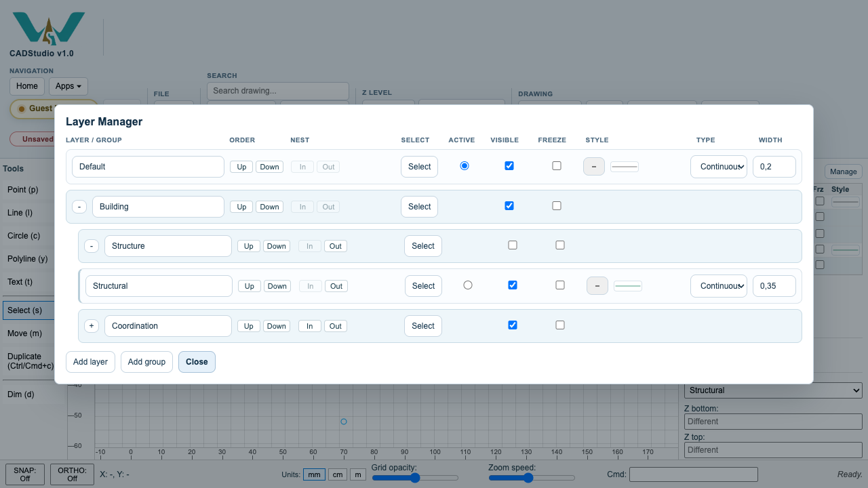868x488 pixels.
Task: Open the Structural layer dropdown in side panel
Action: [773, 390]
